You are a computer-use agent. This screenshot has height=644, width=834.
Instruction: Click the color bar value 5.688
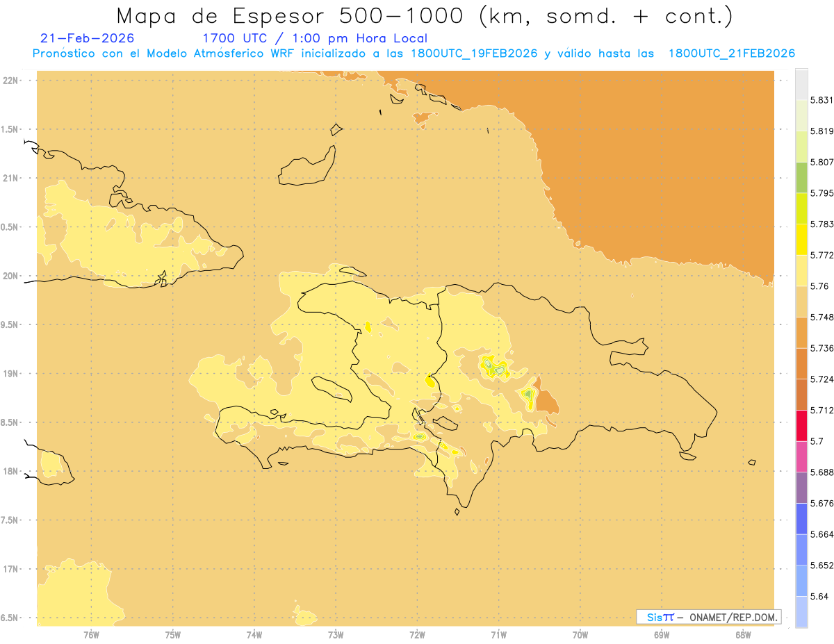coord(821,472)
